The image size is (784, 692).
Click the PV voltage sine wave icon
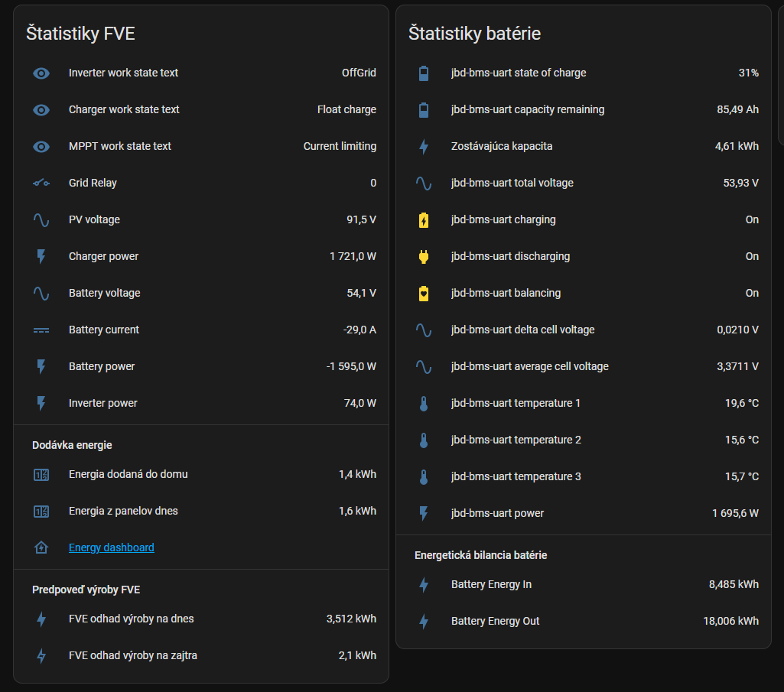tap(41, 220)
